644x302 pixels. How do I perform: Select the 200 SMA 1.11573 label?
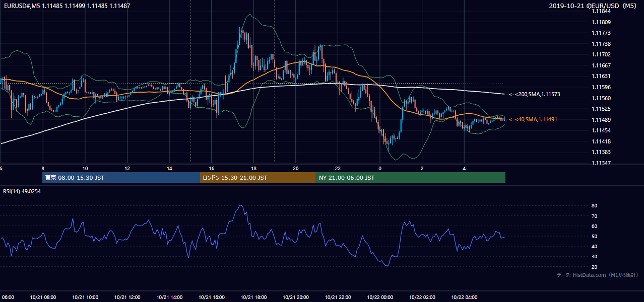point(534,94)
